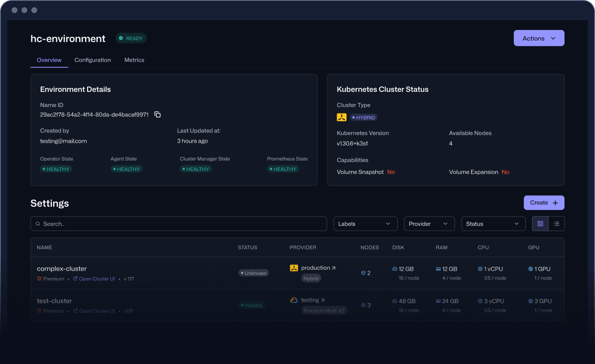
Task: Open the Actions dropdown menu
Action: point(539,38)
